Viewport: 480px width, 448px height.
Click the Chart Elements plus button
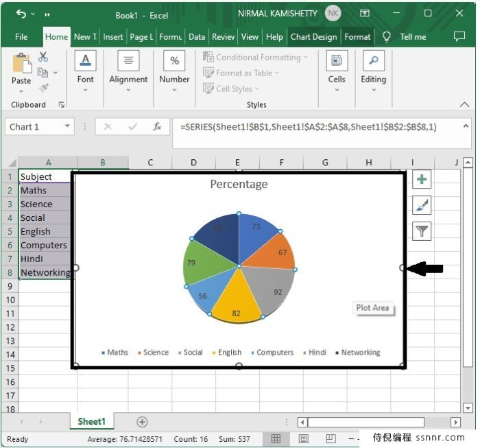422,179
